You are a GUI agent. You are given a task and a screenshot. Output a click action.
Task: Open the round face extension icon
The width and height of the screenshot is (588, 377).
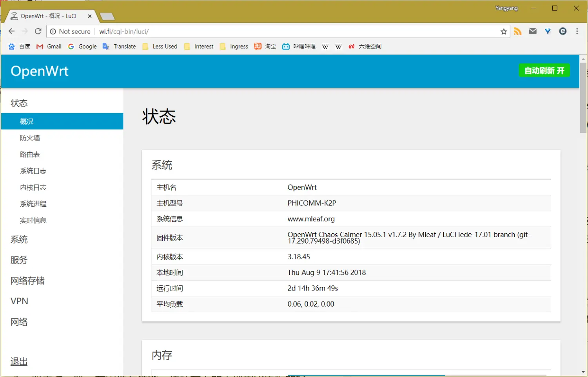tap(563, 31)
